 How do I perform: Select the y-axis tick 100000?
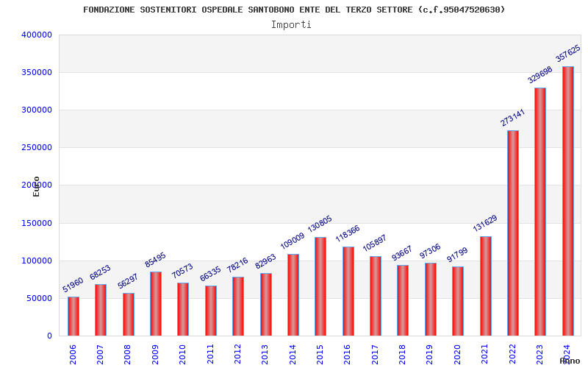pos(37,261)
